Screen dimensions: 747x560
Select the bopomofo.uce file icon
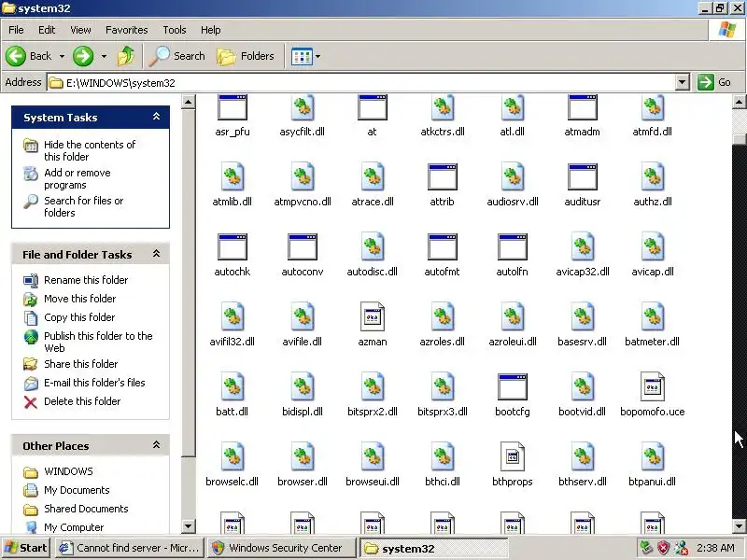[652, 386]
